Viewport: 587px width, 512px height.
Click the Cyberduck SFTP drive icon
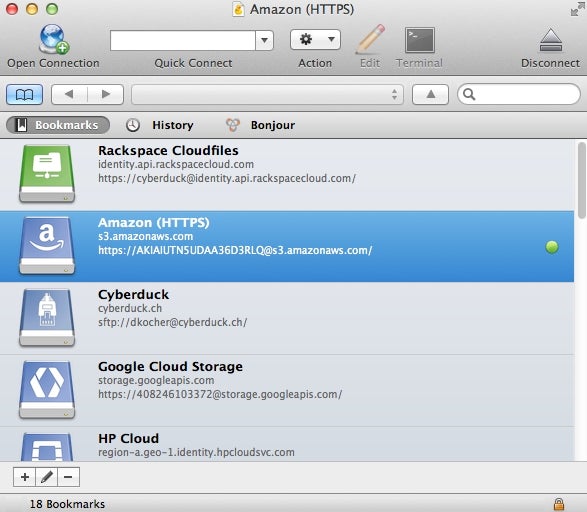pos(47,317)
